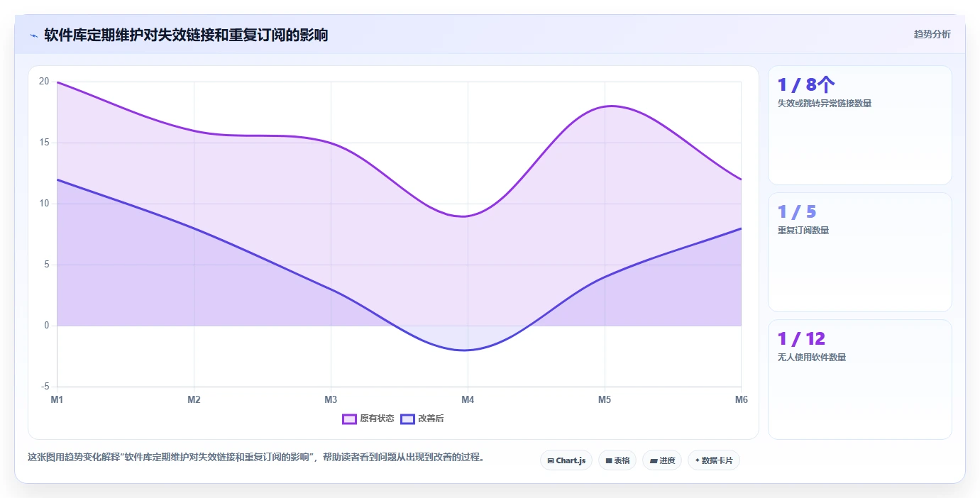
Task: Click the 1 / 12 value
Action: [801, 338]
